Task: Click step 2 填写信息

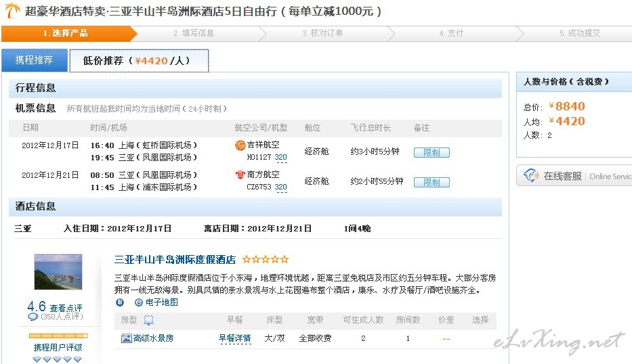Action: point(194,33)
